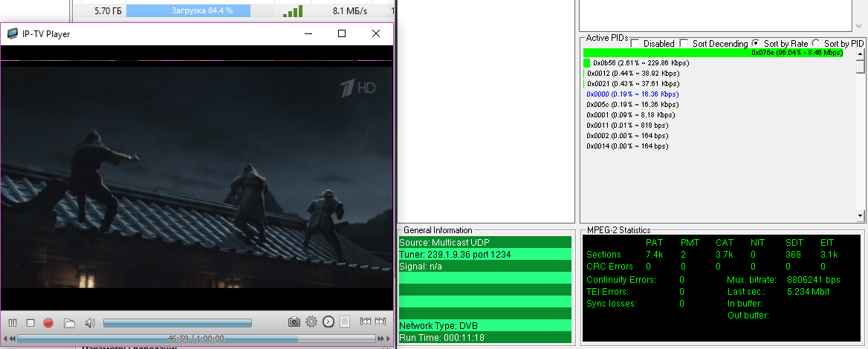
Task: Select PID 0x0002 (0.00% ~ 164 bps)
Action: (628, 135)
